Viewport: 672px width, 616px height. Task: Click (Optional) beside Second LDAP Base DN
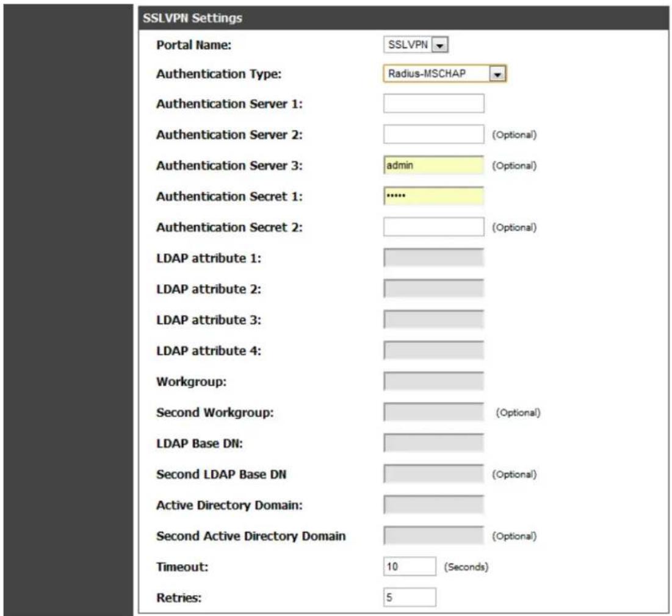[514, 475]
